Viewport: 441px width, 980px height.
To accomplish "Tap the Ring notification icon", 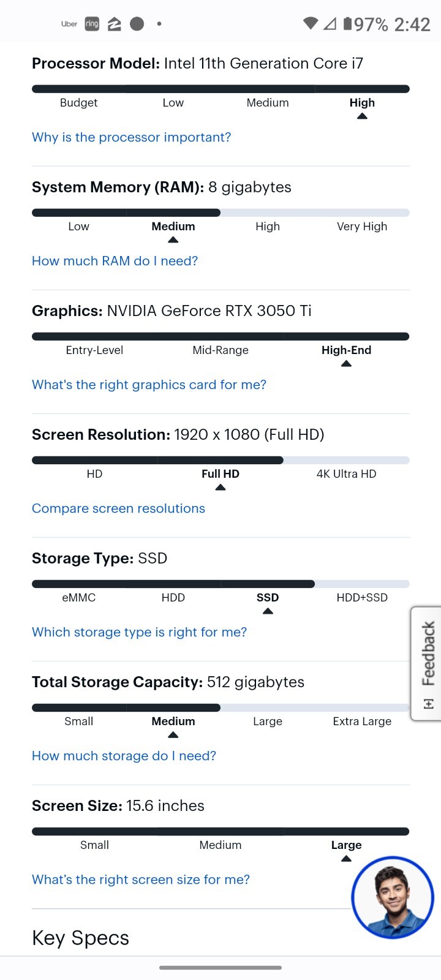I will click(x=92, y=24).
